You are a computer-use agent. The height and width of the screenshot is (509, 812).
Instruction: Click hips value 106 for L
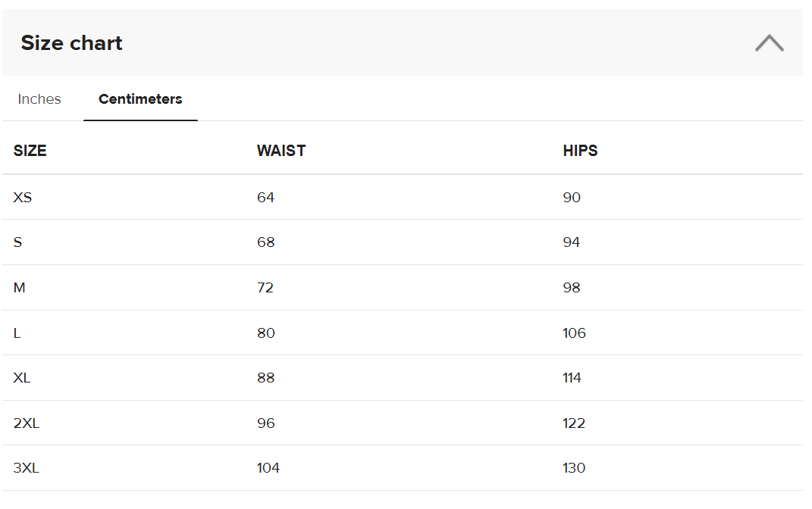click(x=574, y=333)
